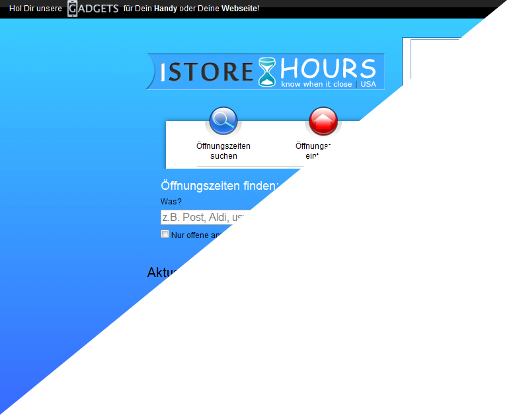The height and width of the screenshot is (420, 517).
Task: Click the 'Öffnungszeiten finden:' heading
Action: click(x=219, y=186)
